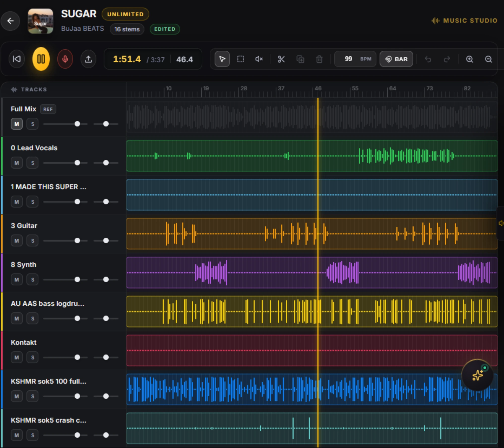Toggle the BAR snap button
Viewport: 504px width, 448px height.
396,59
